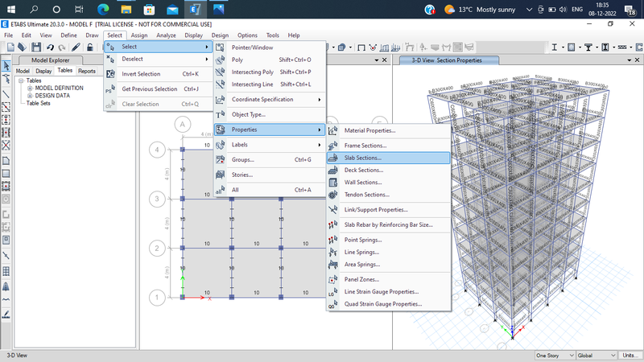Choose Object Type menu entry

pos(270,114)
